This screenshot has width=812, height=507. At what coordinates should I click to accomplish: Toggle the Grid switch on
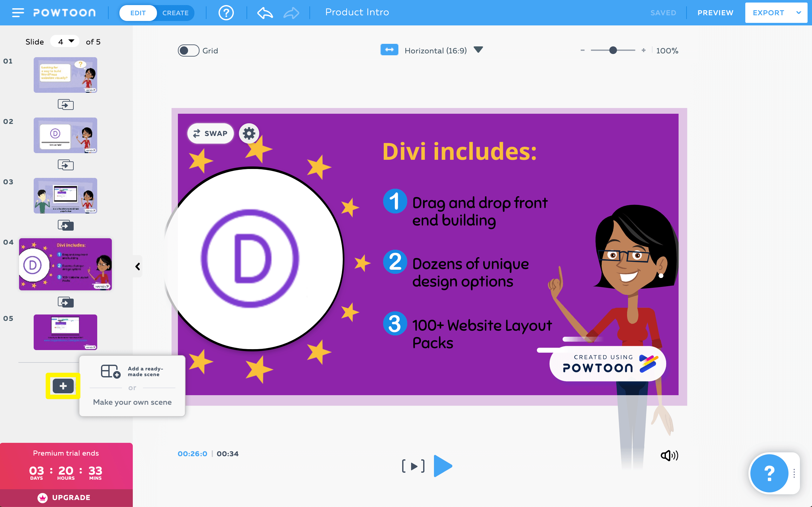tap(188, 51)
